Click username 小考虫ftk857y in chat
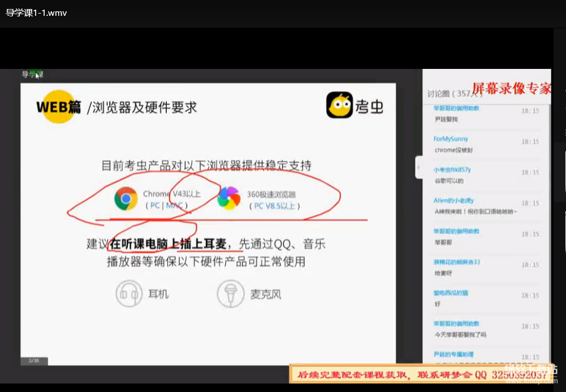 pyautogui.click(x=452, y=169)
